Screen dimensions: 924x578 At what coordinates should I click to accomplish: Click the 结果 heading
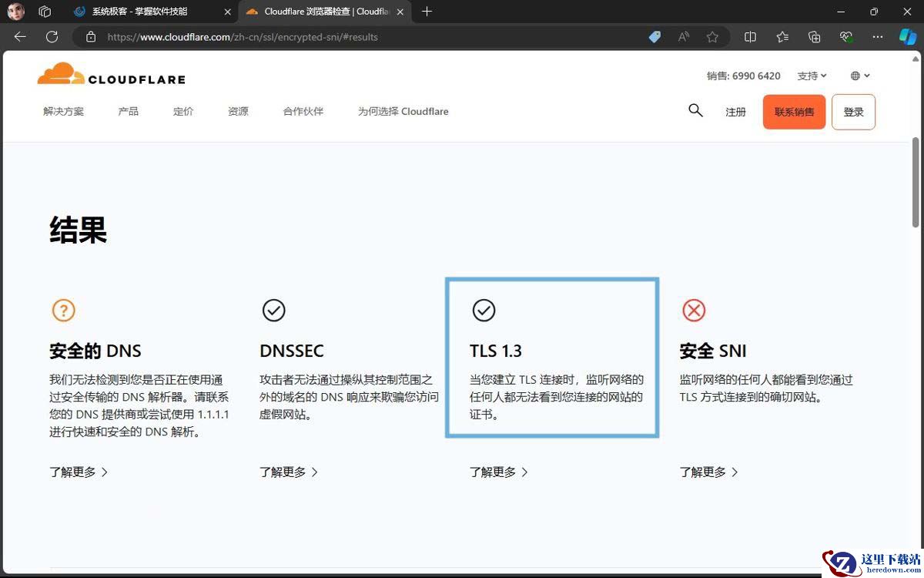[x=78, y=230]
